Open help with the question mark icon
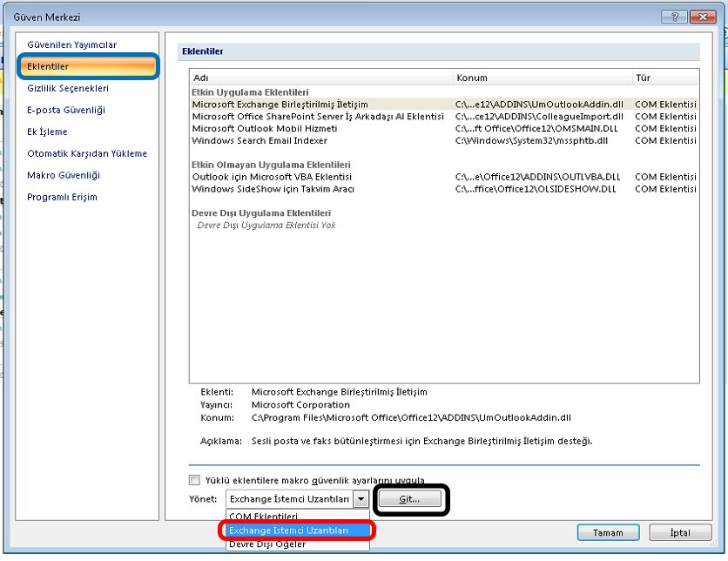The height and width of the screenshot is (561, 728). click(x=675, y=17)
